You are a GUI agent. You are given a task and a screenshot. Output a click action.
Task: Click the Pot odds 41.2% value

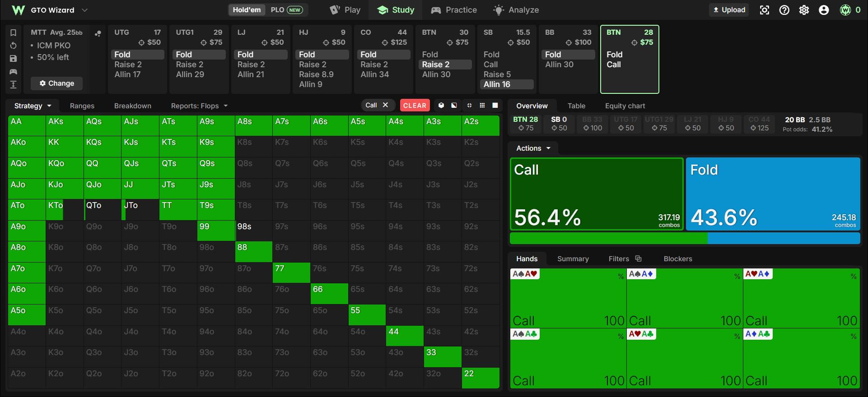pyautogui.click(x=822, y=129)
